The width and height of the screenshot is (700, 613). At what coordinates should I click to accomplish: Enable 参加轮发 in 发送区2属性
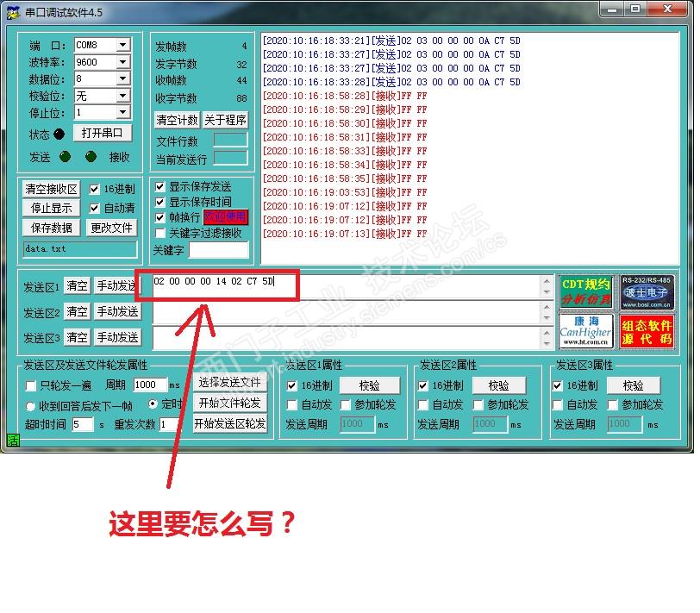(x=478, y=405)
